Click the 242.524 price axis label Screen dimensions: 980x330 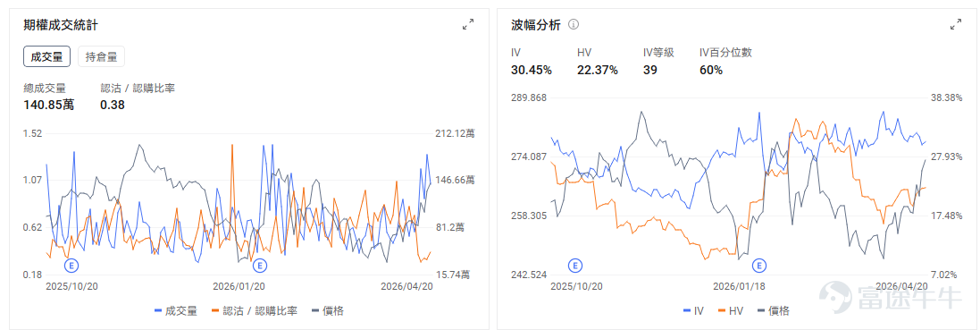[x=529, y=275]
